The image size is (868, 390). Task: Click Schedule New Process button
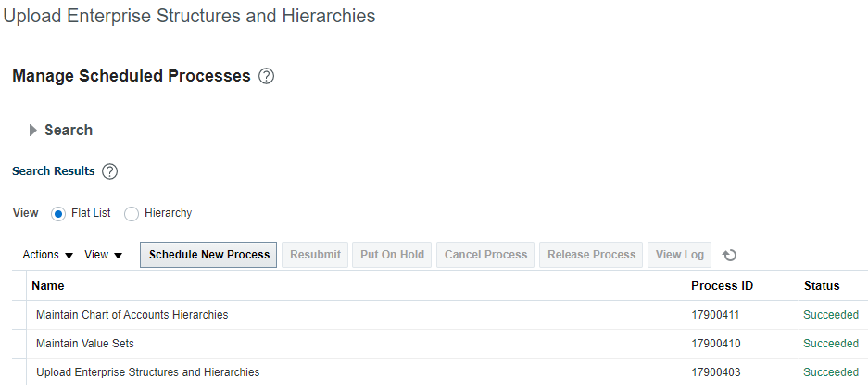208,255
